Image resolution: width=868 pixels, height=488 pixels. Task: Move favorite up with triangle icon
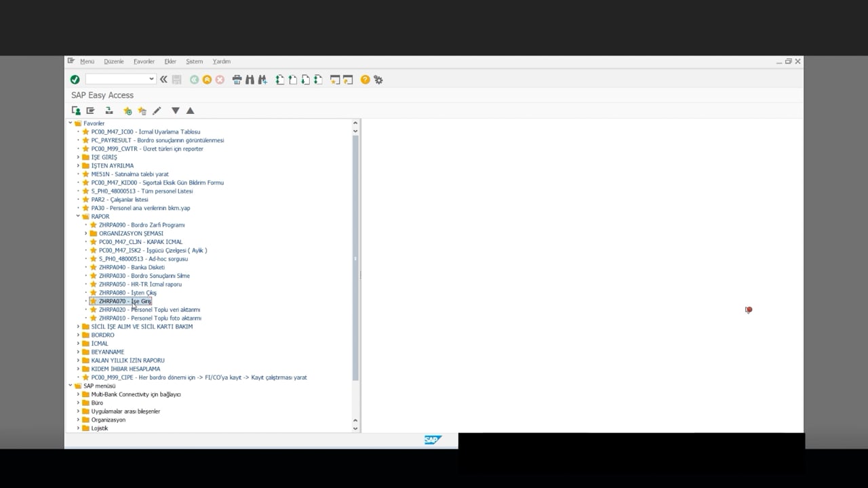point(190,110)
